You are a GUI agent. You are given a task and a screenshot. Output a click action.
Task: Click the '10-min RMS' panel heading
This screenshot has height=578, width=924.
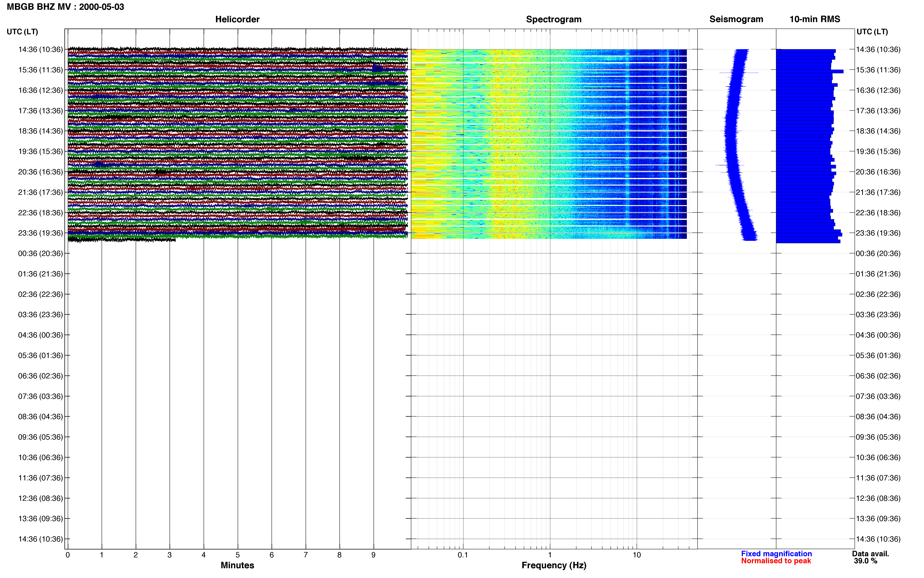click(815, 19)
